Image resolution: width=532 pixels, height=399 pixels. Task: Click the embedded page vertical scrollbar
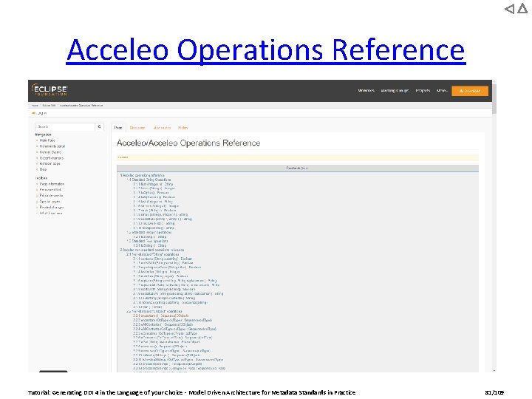(x=494, y=98)
